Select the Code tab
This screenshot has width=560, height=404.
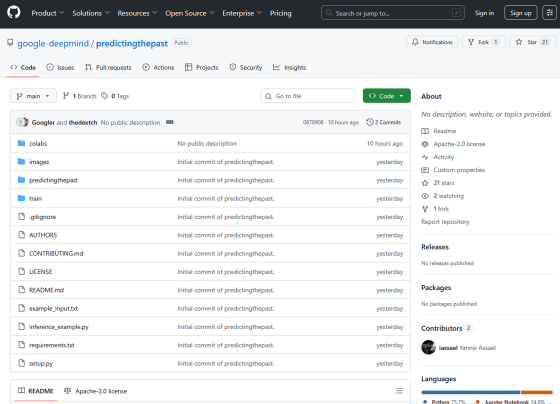tap(23, 67)
